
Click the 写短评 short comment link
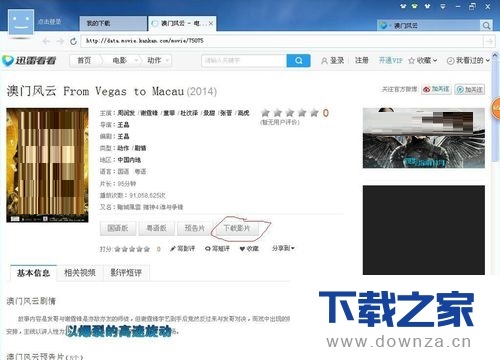(x=217, y=249)
